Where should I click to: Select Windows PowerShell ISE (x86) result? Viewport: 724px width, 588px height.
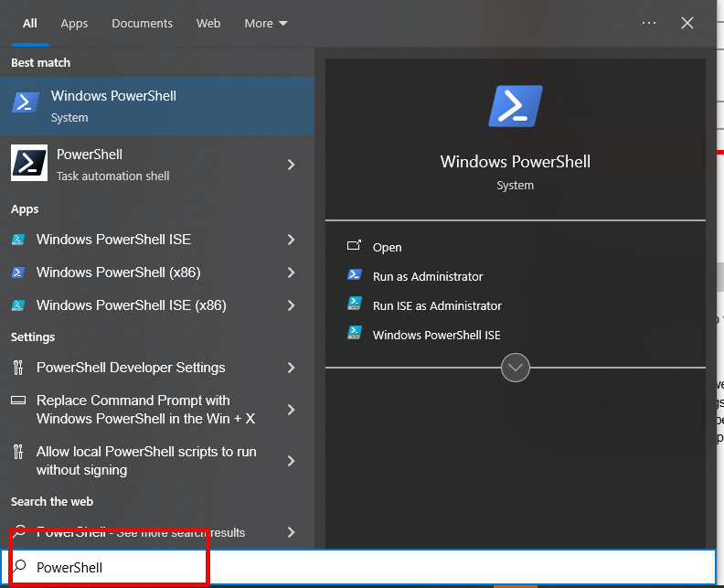tap(157, 305)
